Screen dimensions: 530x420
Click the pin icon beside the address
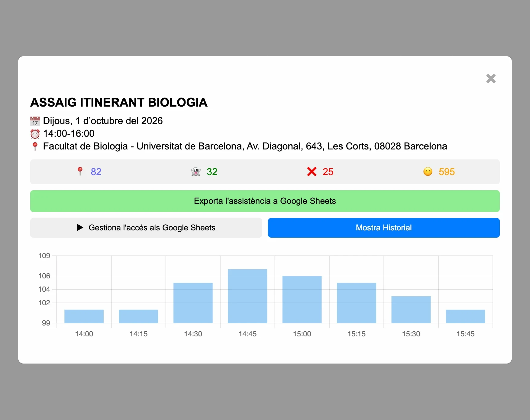(35, 146)
